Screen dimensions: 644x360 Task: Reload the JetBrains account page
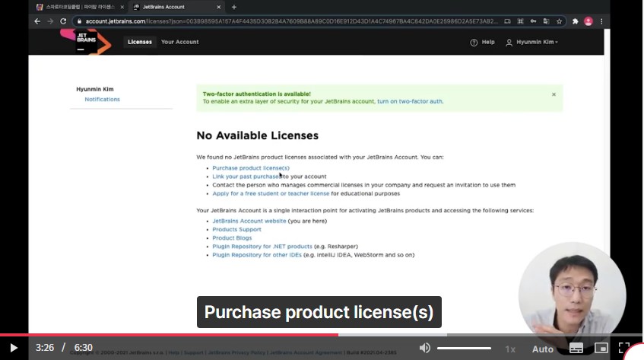(x=63, y=21)
